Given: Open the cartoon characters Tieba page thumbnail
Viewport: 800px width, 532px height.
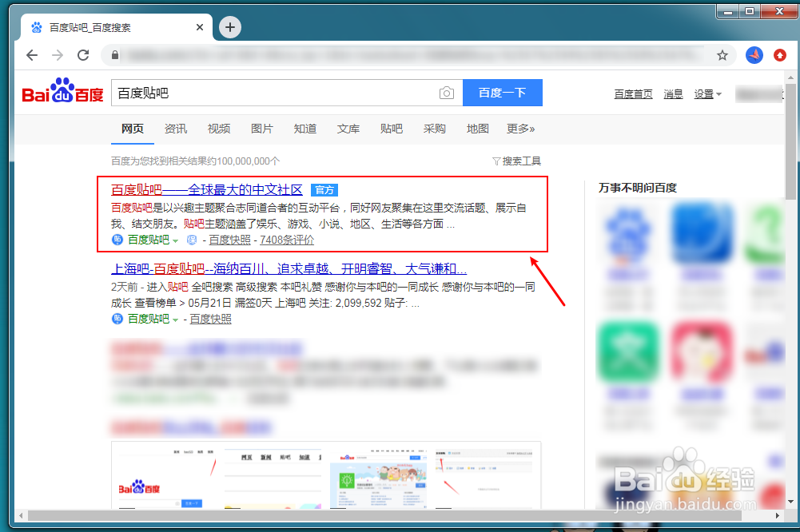Looking at the screenshot, I should coord(379,478).
